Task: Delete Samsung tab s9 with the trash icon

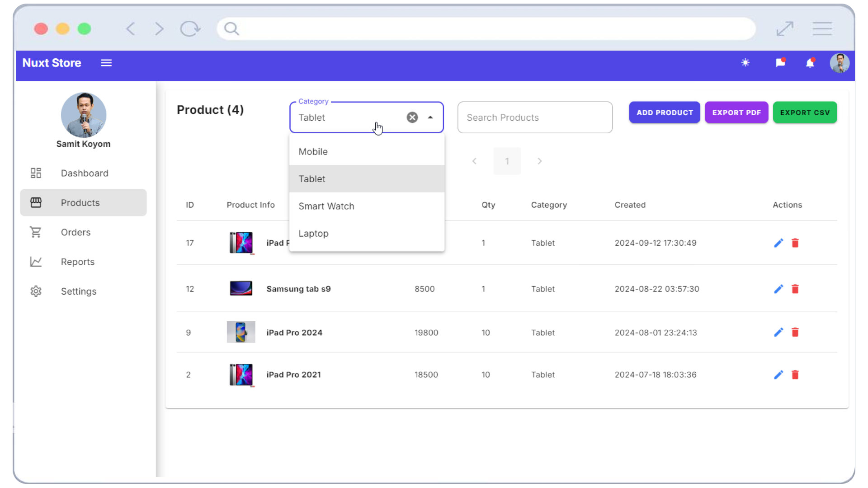Action: [795, 289]
